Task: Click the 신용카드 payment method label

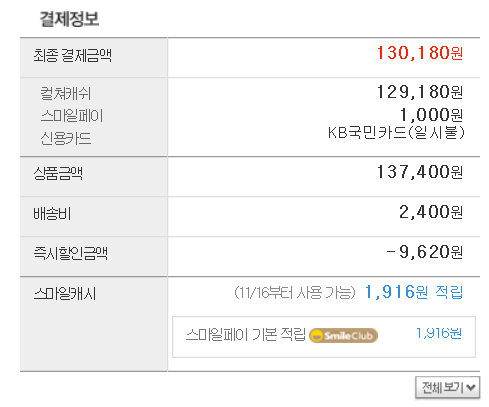Action: tap(66, 138)
